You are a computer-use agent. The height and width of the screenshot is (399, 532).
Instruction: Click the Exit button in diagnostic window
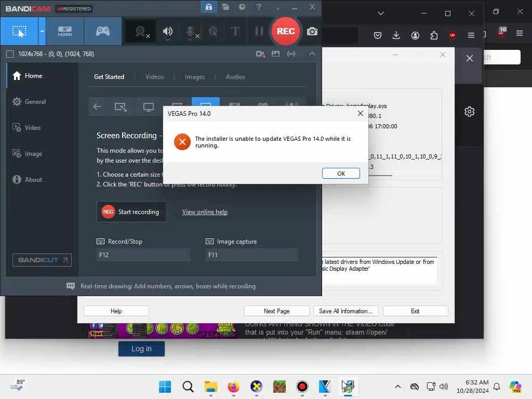[x=415, y=311]
